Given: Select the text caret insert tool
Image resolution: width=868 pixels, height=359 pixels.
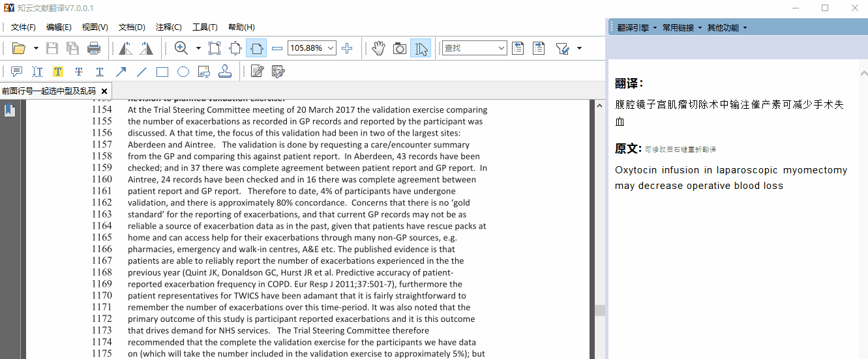Looking at the screenshot, I should (x=37, y=72).
